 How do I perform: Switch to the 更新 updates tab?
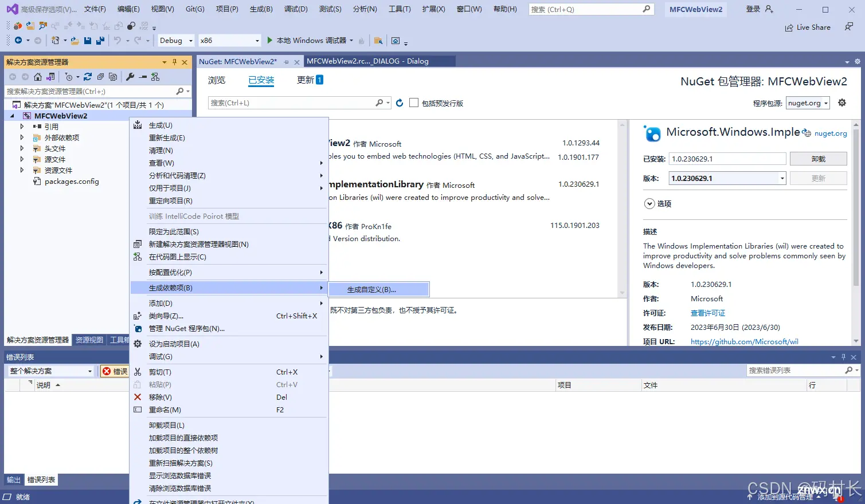coord(310,80)
